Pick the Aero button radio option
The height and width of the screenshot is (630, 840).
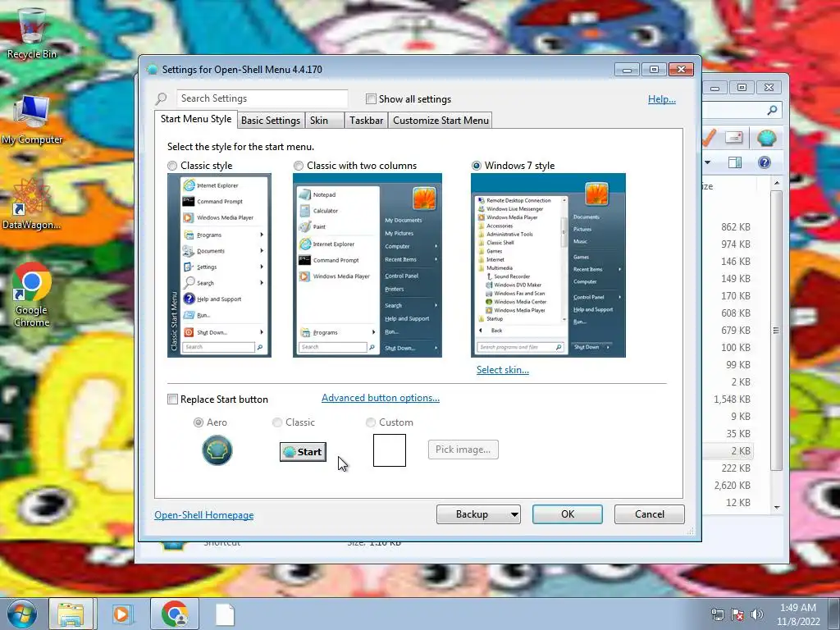(x=199, y=422)
